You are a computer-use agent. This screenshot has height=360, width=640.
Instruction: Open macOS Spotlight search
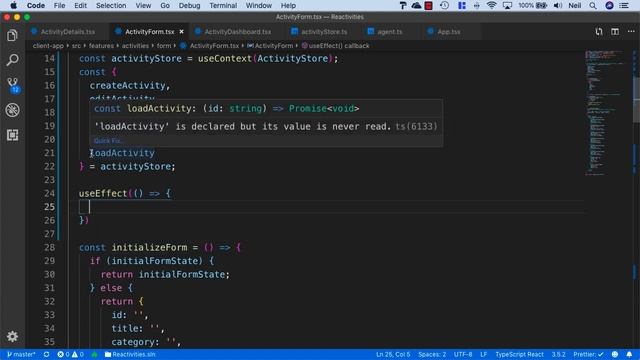point(593,5)
